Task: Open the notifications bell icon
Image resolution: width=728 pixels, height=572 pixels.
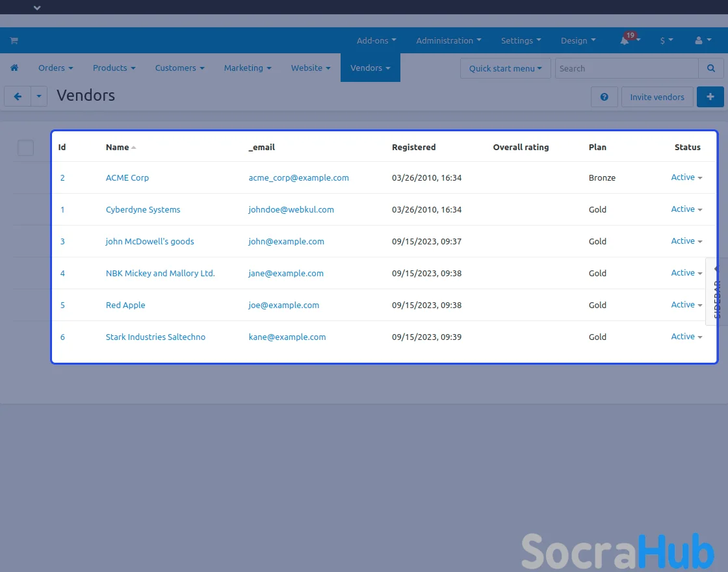Action: click(625, 40)
